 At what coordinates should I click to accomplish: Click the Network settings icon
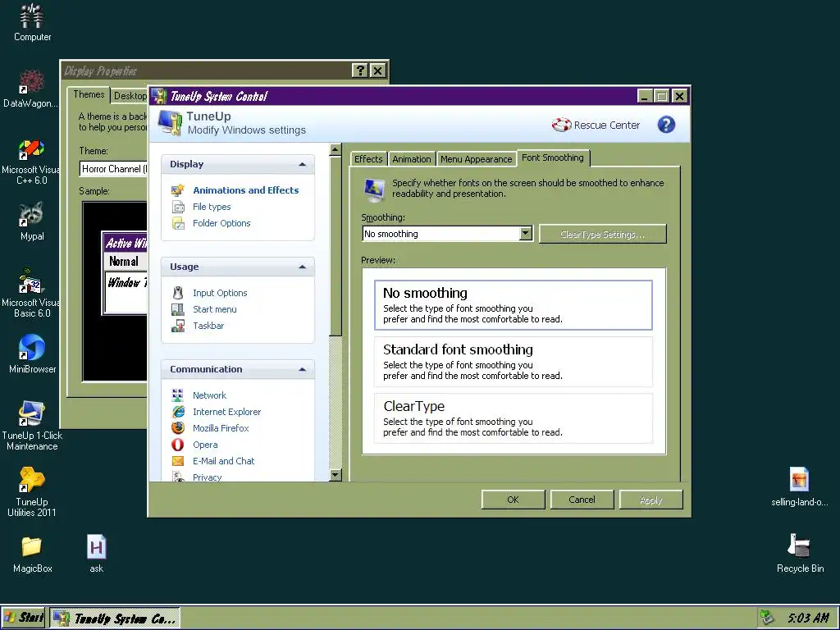(x=178, y=395)
